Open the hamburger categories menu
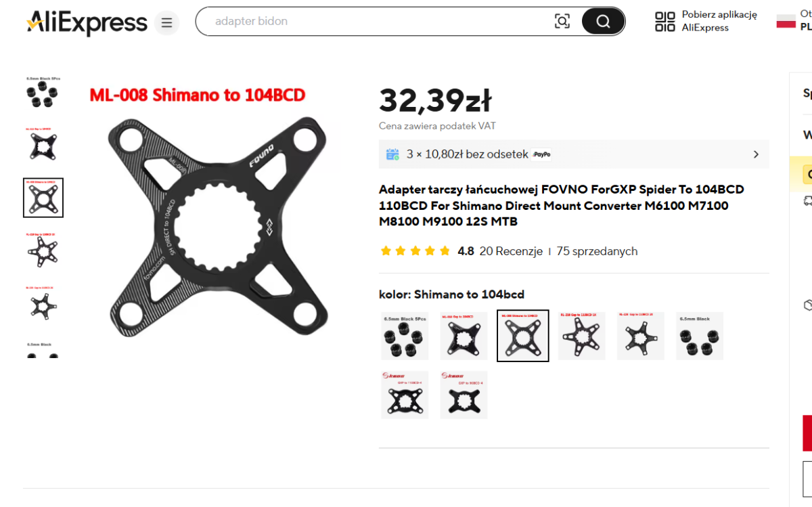The image size is (812, 507). tap(166, 24)
